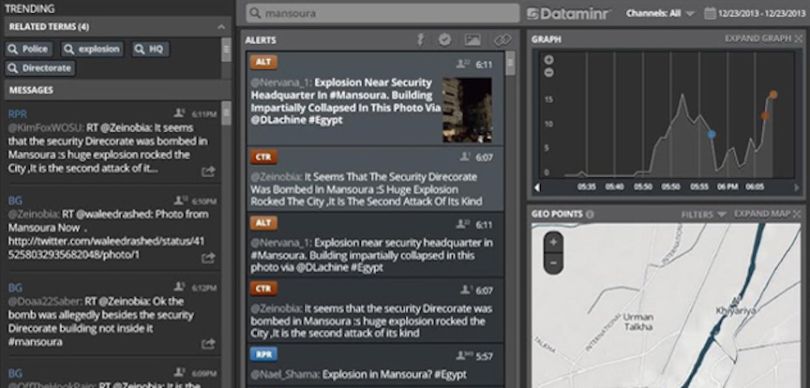Click the related terms panel scrollbar
The width and height of the screenshot is (810, 388).
226,50
